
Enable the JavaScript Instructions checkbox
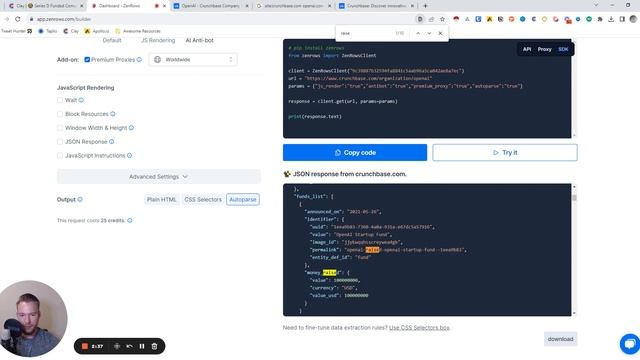[60, 156]
